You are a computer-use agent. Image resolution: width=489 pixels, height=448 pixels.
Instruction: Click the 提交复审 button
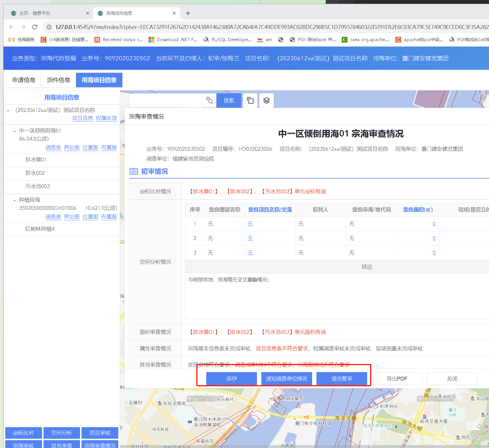point(342,378)
